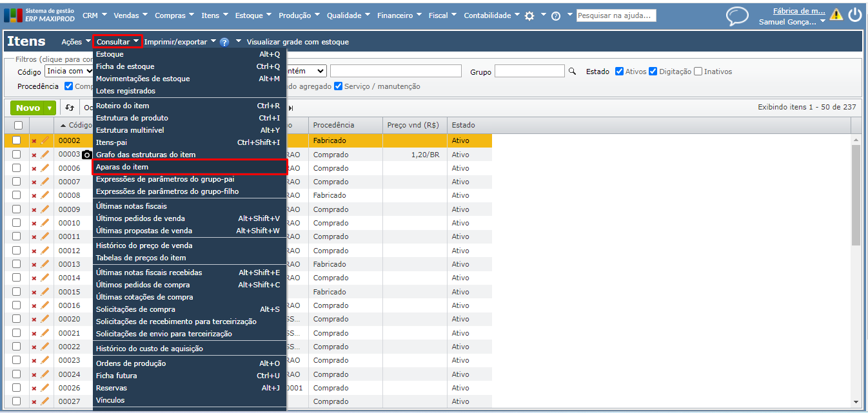Click the yellow warning alert icon
Image resolution: width=868 pixels, height=413 pixels.
pos(836,15)
